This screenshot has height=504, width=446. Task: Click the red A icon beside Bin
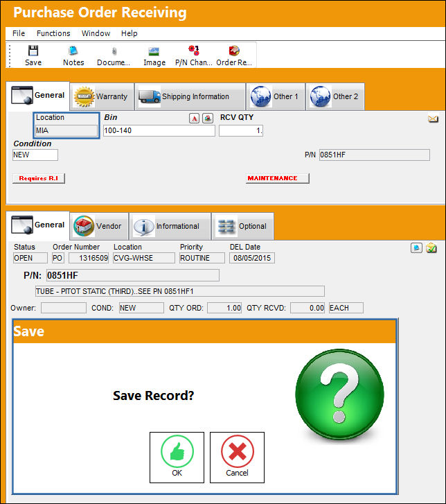coord(195,119)
